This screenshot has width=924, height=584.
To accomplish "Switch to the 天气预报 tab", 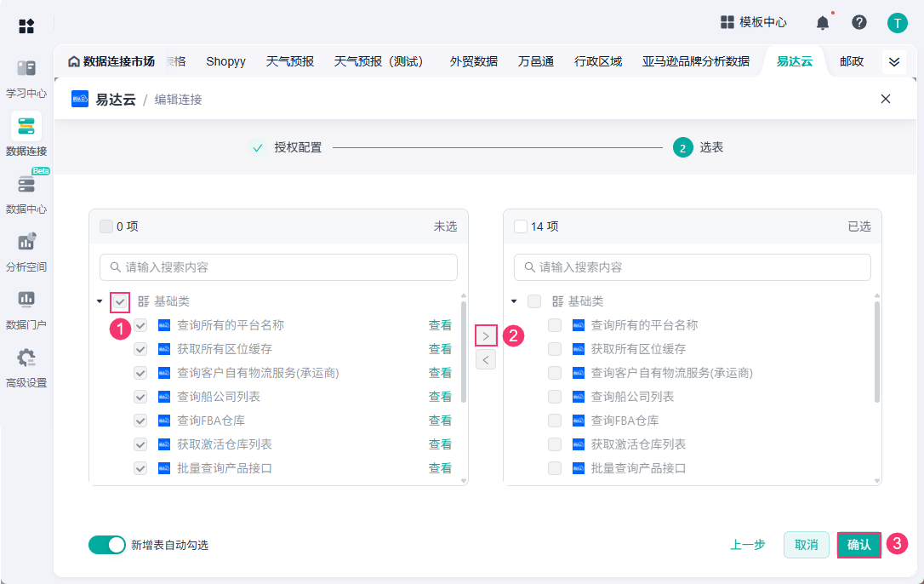I will (290, 61).
